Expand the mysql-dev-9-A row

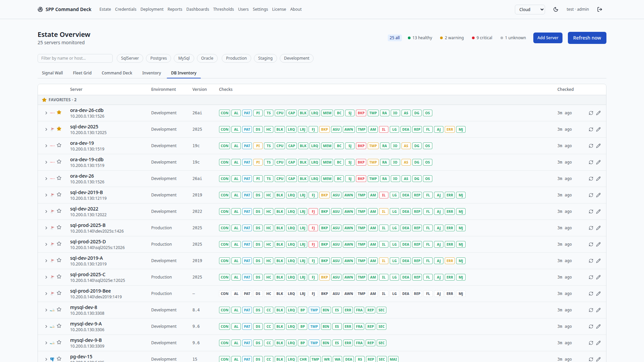pyautogui.click(x=46, y=326)
